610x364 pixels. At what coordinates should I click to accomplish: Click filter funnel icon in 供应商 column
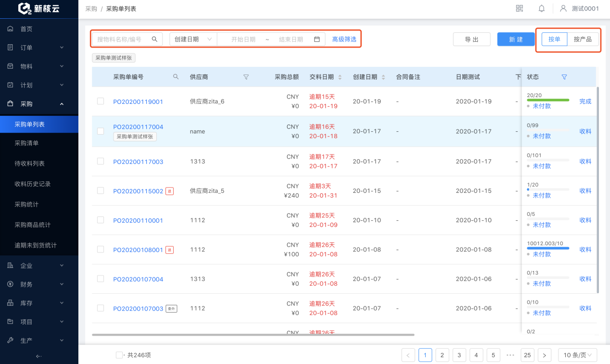[246, 77]
